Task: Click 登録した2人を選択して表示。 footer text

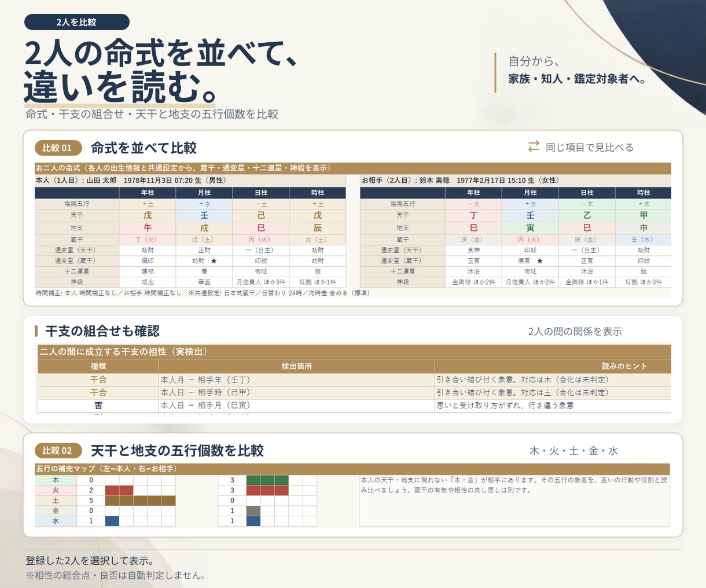Action: tap(90, 561)
